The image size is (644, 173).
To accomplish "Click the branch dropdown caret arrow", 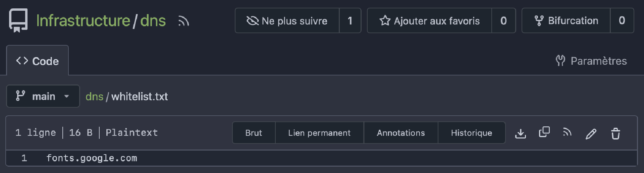I will (66, 97).
